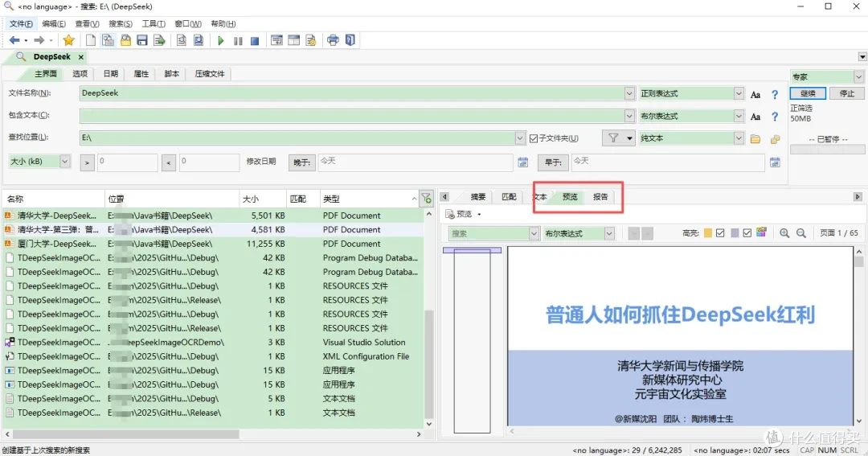
Task: Toggle Aa case sensitivity for the containing text field
Action: click(x=755, y=117)
